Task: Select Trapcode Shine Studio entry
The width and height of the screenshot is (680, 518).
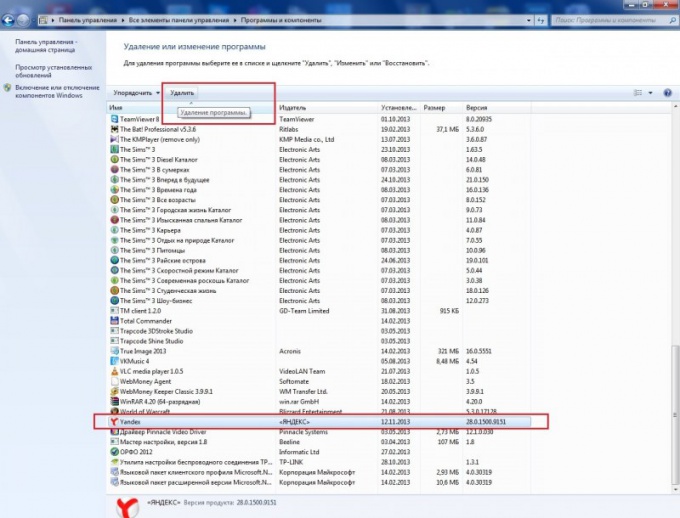Action: (319, 341)
